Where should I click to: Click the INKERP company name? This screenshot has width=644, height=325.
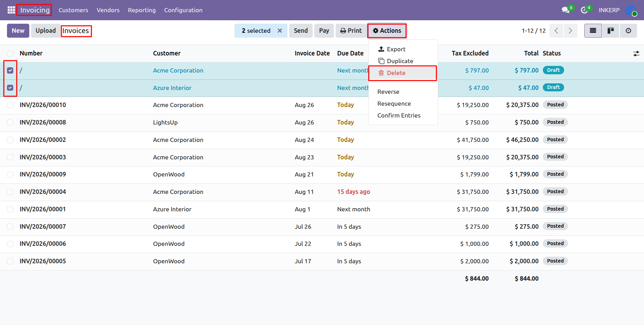click(609, 10)
